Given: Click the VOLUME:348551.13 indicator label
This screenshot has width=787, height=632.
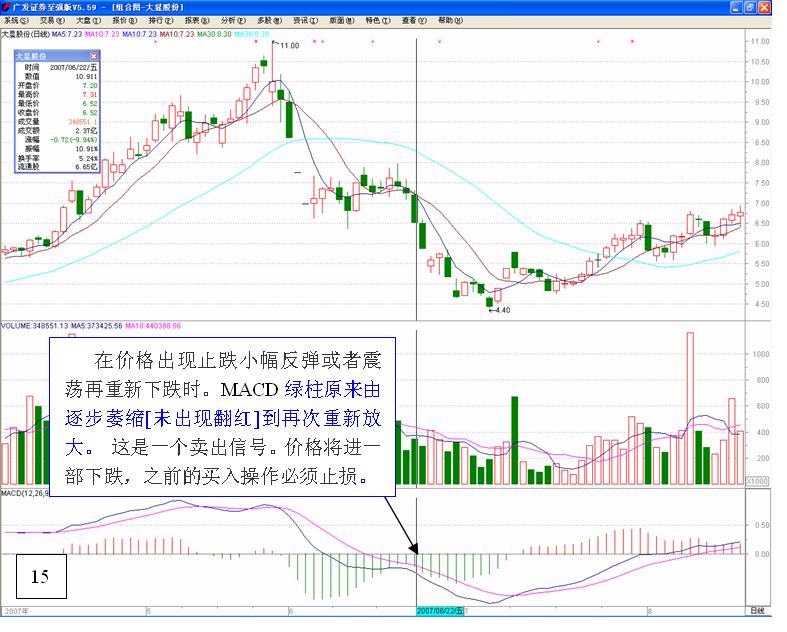Looking at the screenshot, I should pyautogui.click(x=35, y=326).
